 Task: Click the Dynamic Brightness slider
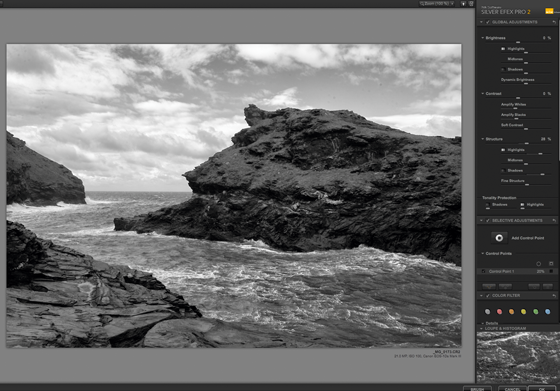coord(526,84)
